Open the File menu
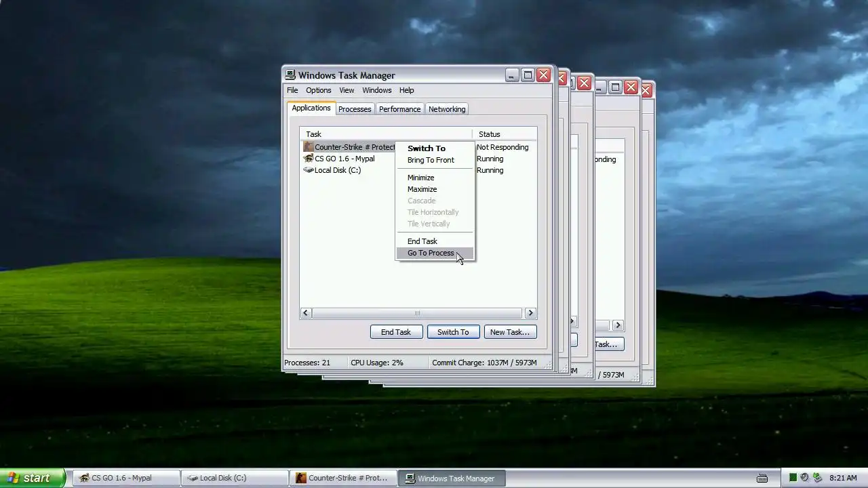The image size is (868, 488). tap(292, 90)
